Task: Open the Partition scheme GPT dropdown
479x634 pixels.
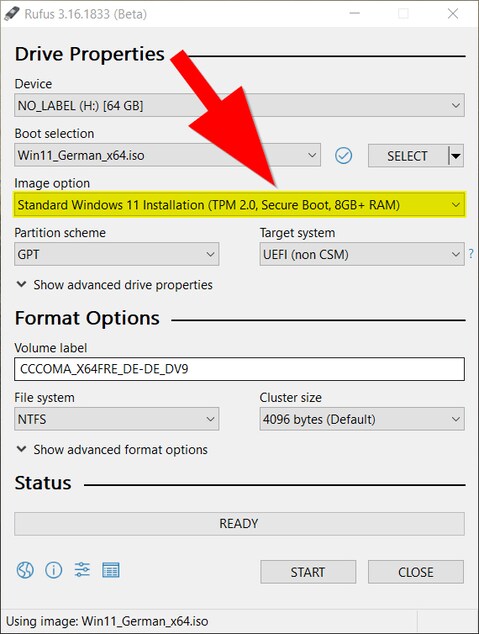Action: click(x=116, y=254)
